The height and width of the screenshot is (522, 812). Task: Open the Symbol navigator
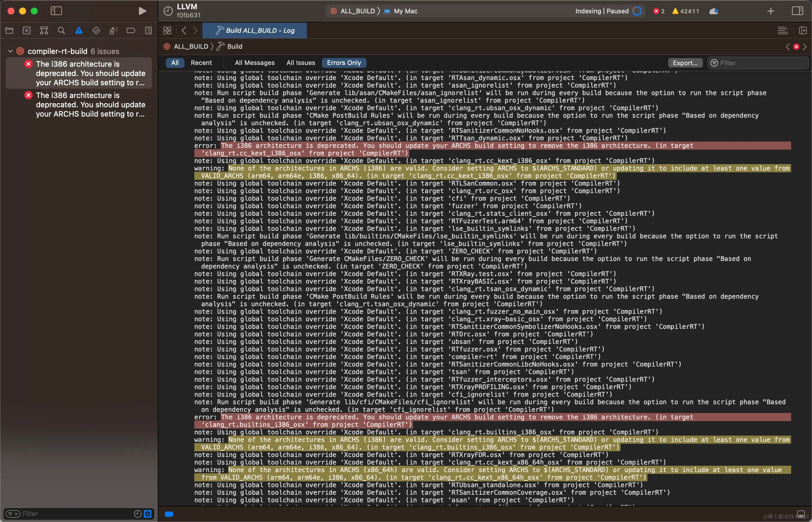(44, 30)
